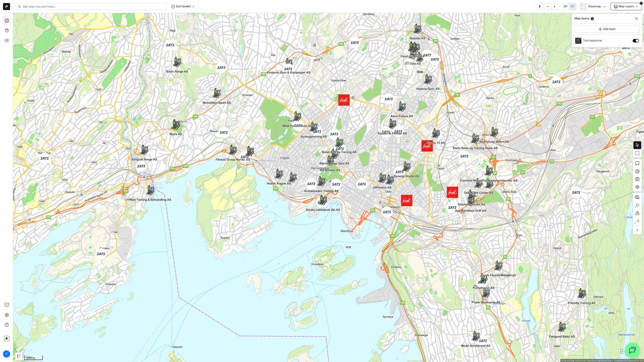Image resolution: width=644 pixels, height=362 pixels.
Task: Expand the Sist besøkt dropdown
Action: [x=183, y=7]
